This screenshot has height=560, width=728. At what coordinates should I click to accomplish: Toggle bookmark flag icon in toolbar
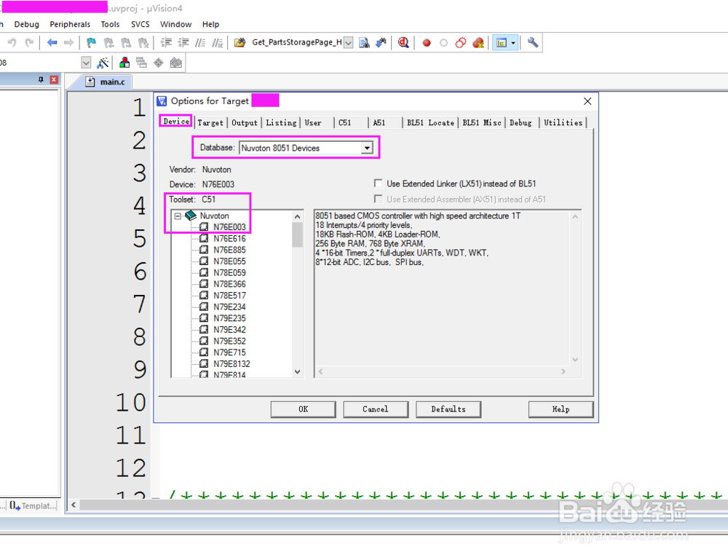[x=91, y=43]
